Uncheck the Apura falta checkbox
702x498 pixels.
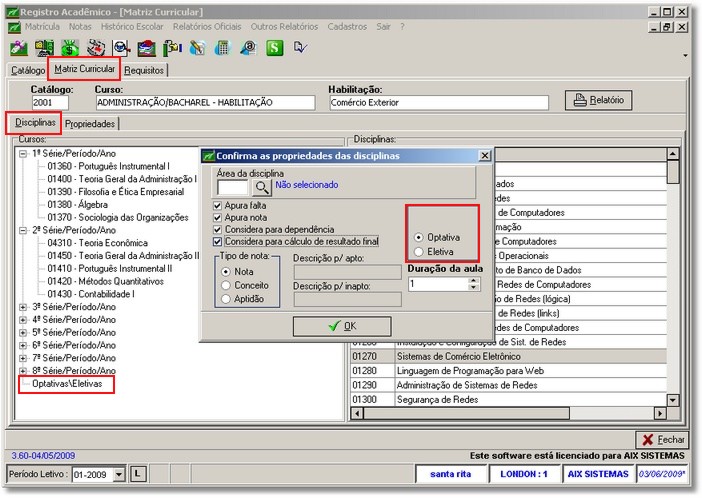[219, 205]
